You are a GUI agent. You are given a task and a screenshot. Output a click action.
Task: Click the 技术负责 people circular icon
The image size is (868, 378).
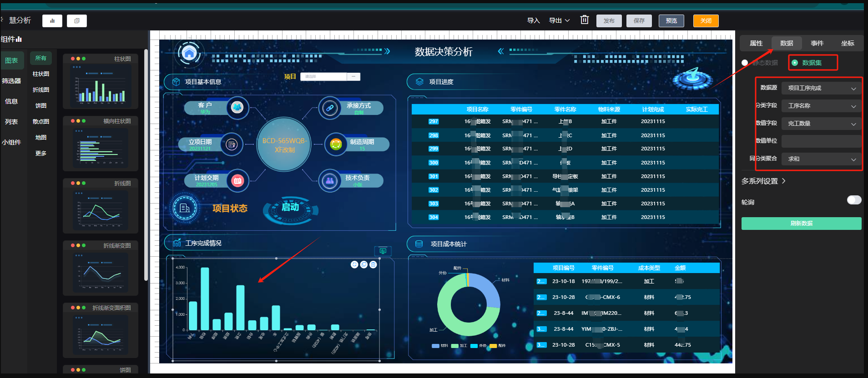329,180
